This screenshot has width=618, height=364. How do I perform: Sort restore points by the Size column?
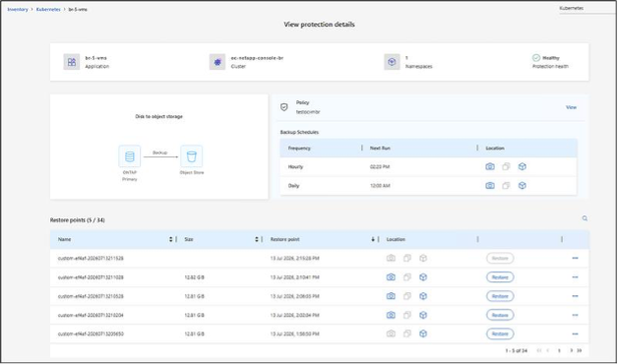(x=257, y=239)
